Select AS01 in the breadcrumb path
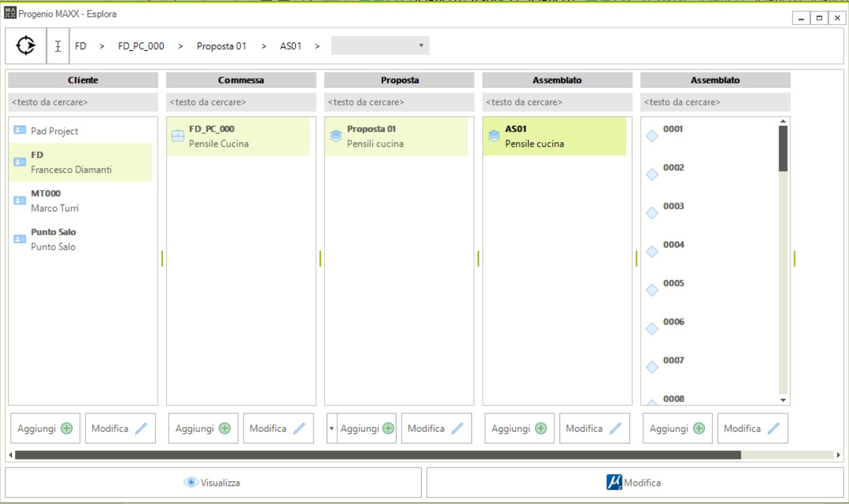Image resolution: width=849 pixels, height=504 pixels. (291, 46)
